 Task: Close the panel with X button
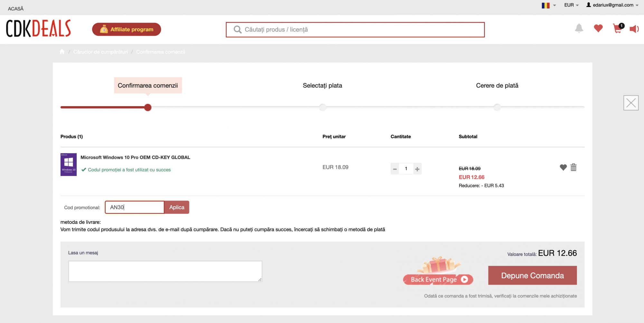pyautogui.click(x=631, y=103)
